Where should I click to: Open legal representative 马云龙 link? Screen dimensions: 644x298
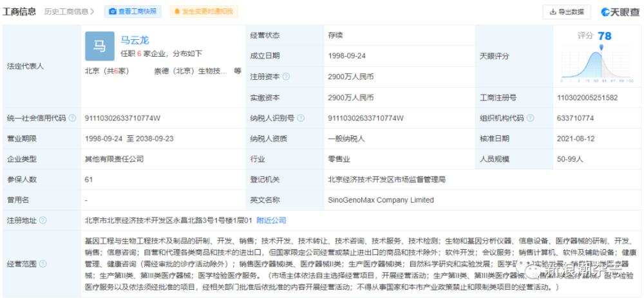[x=135, y=40]
